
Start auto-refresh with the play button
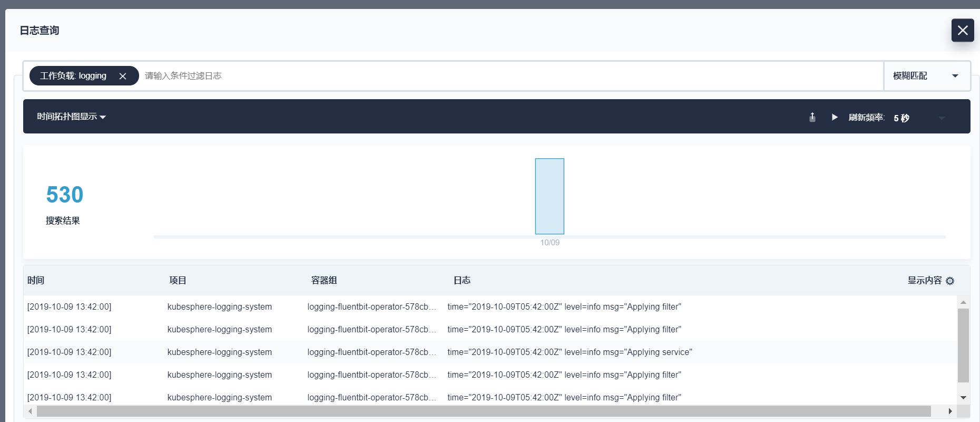[835, 117]
